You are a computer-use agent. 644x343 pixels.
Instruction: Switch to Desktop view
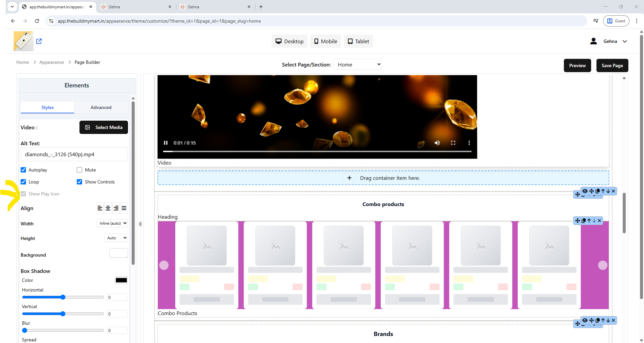290,41
